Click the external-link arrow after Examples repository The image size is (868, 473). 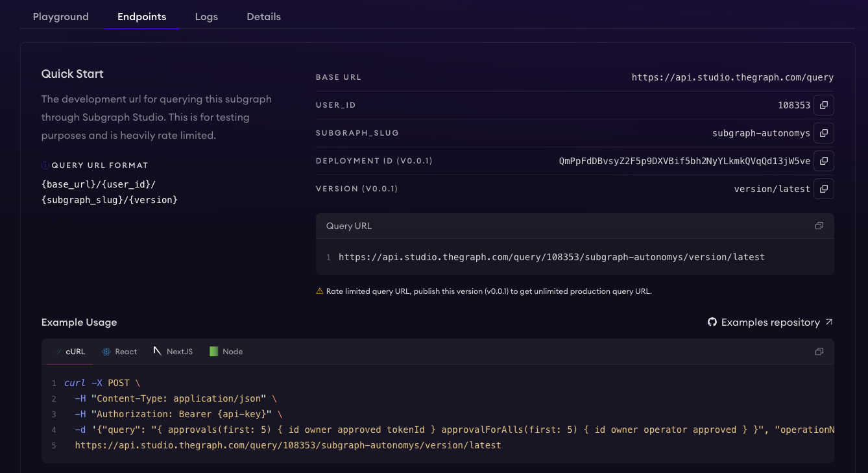[x=829, y=322]
